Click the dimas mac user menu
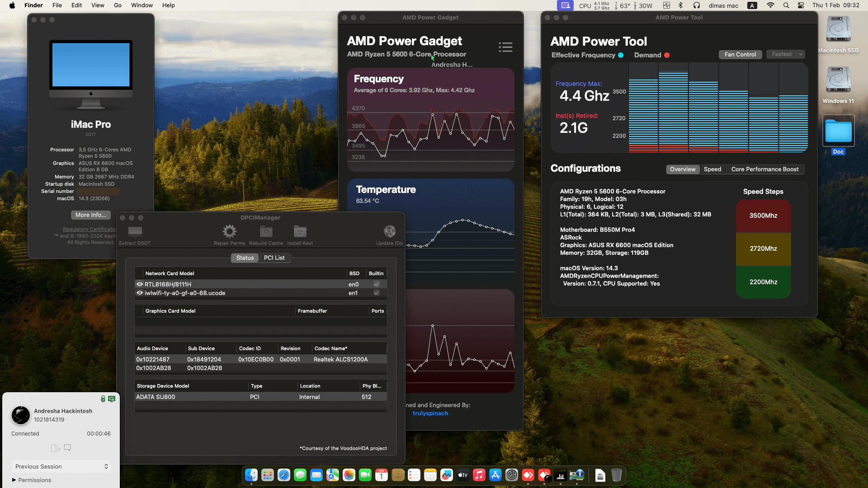 pos(723,5)
